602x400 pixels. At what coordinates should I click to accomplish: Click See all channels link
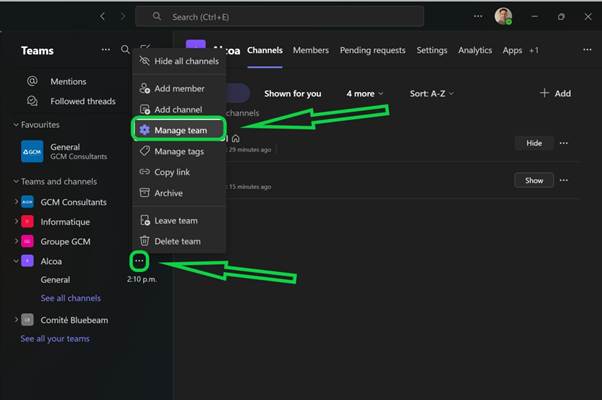coord(71,298)
